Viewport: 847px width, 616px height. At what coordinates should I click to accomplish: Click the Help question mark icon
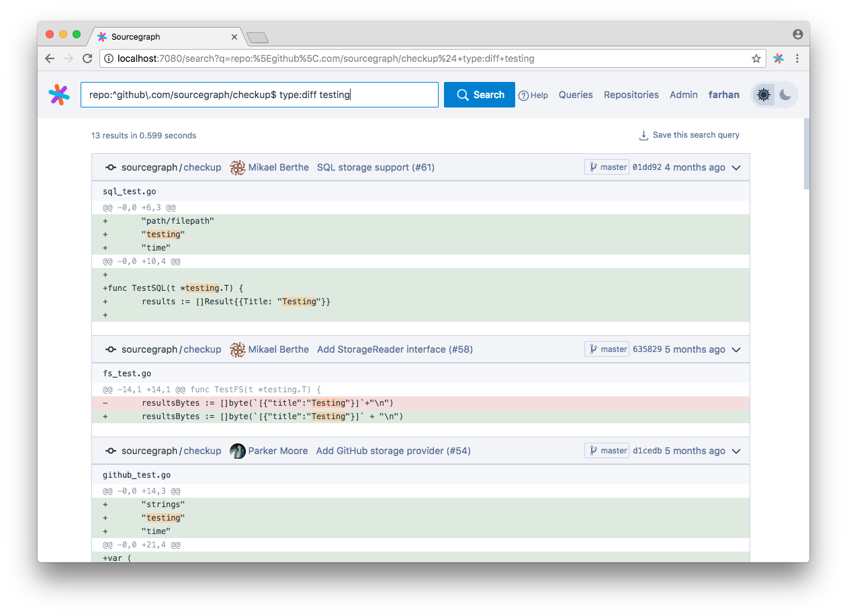pos(523,95)
